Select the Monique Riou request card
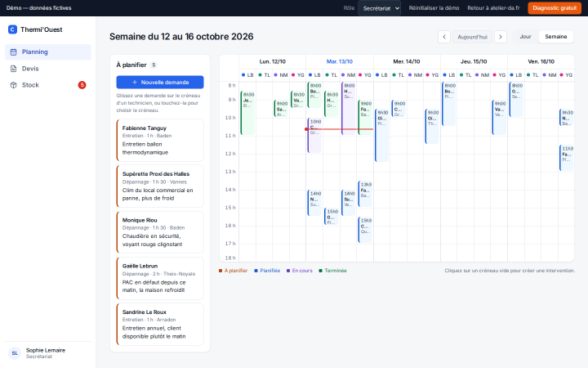588x368 pixels. 160,232
